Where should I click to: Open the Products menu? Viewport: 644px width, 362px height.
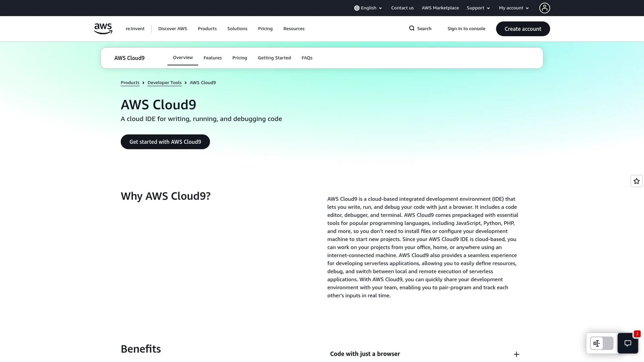[207, 29]
